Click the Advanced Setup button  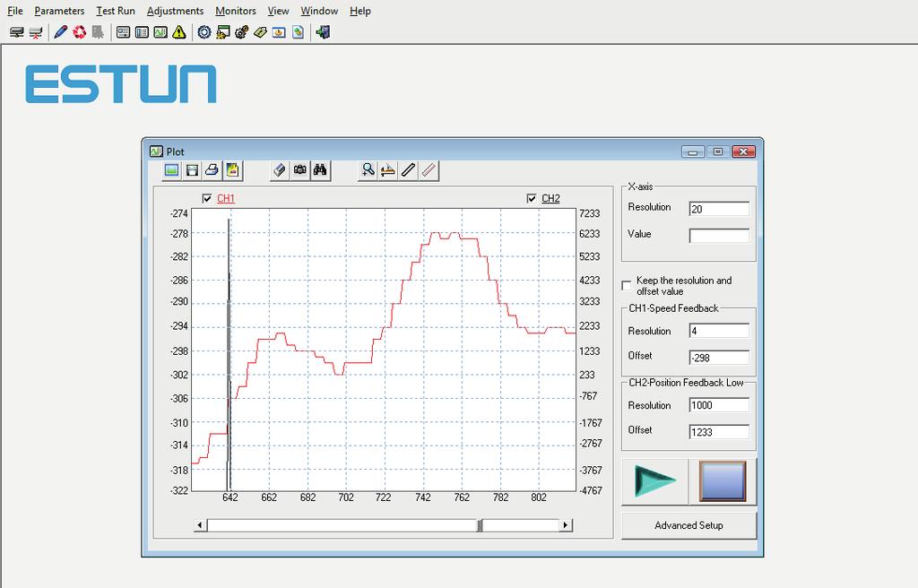(x=688, y=525)
